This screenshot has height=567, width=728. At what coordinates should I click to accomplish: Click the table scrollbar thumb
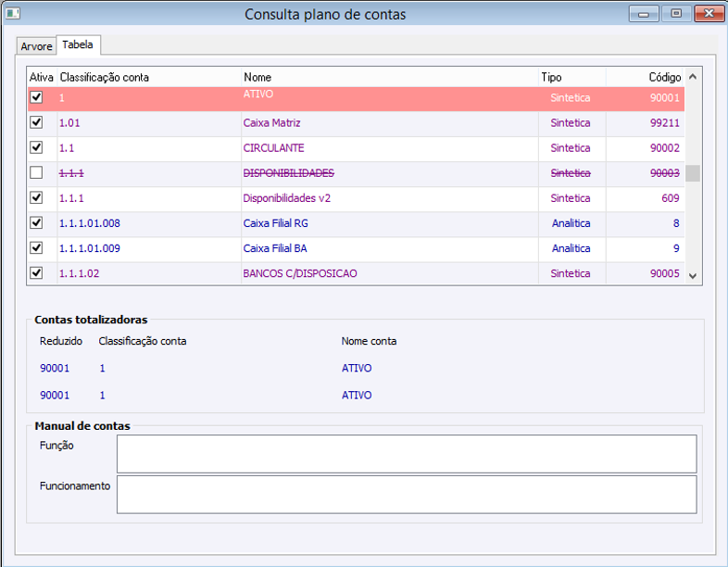[x=693, y=173]
